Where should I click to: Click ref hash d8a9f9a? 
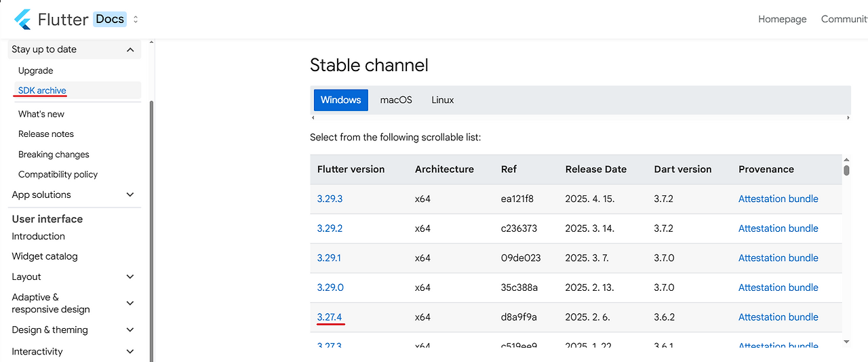(x=519, y=317)
